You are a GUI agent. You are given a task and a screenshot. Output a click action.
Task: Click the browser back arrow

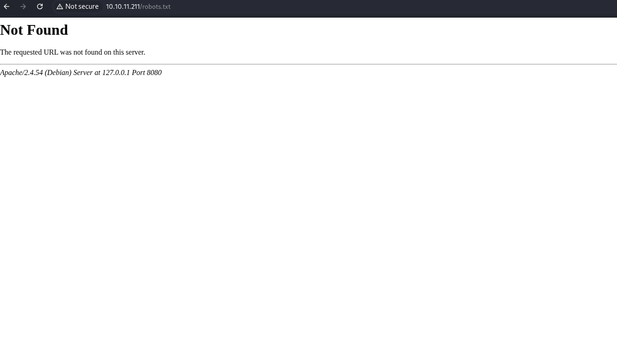(6, 6)
